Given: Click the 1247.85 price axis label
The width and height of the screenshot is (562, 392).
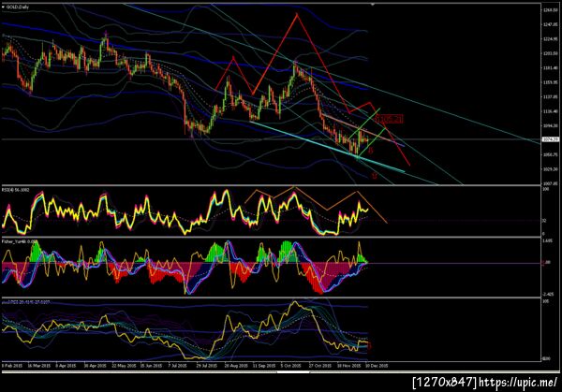Looking at the screenshot, I should click(550, 24).
